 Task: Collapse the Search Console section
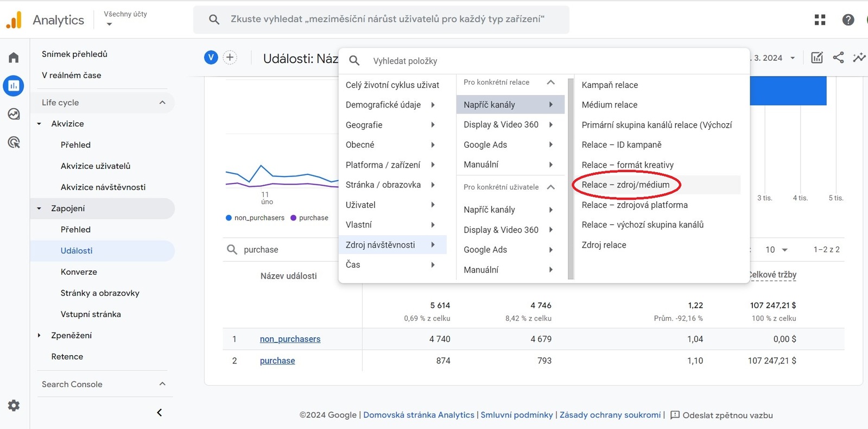point(162,384)
